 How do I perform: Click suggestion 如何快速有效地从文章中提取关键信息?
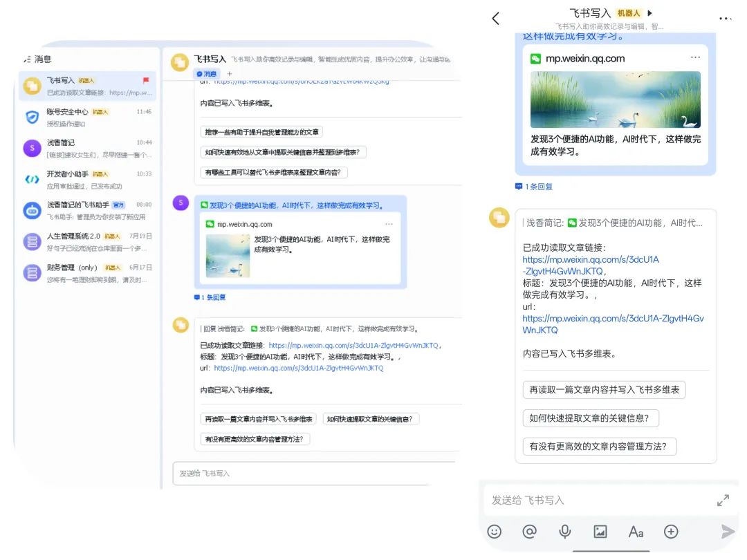tap(283, 152)
